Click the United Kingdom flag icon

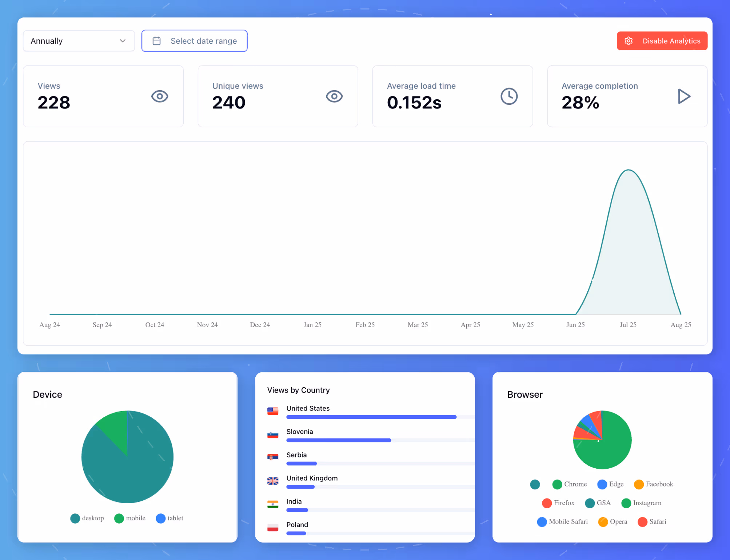pyautogui.click(x=273, y=481)
